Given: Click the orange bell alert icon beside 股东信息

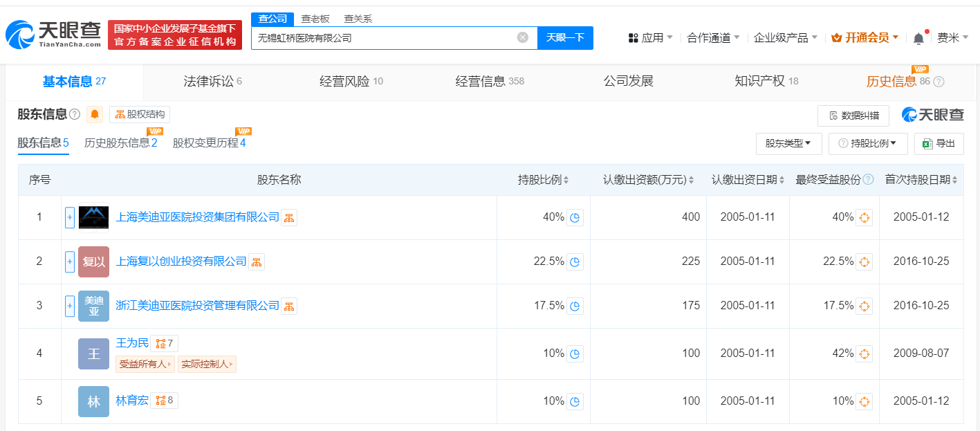Looking at the screenshot, I should (x=95, y=114).
